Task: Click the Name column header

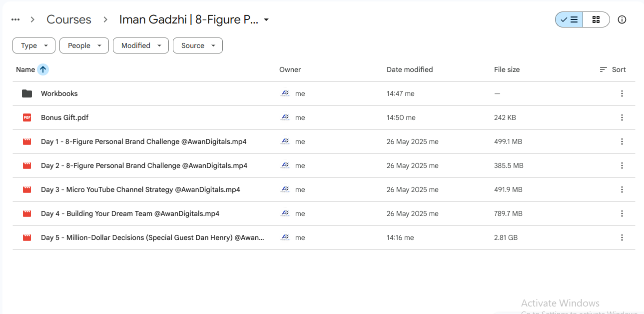Action: pyautogui.click(x=25, y=69)
